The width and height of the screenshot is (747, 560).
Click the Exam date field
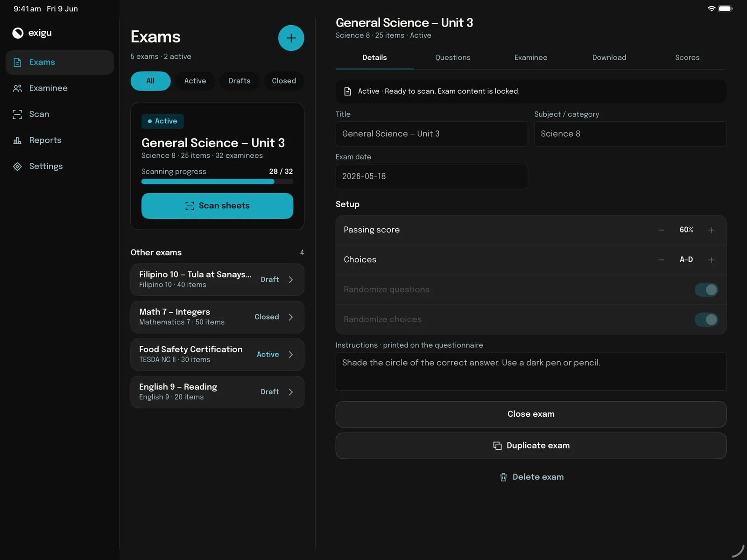tap(431, 176)
